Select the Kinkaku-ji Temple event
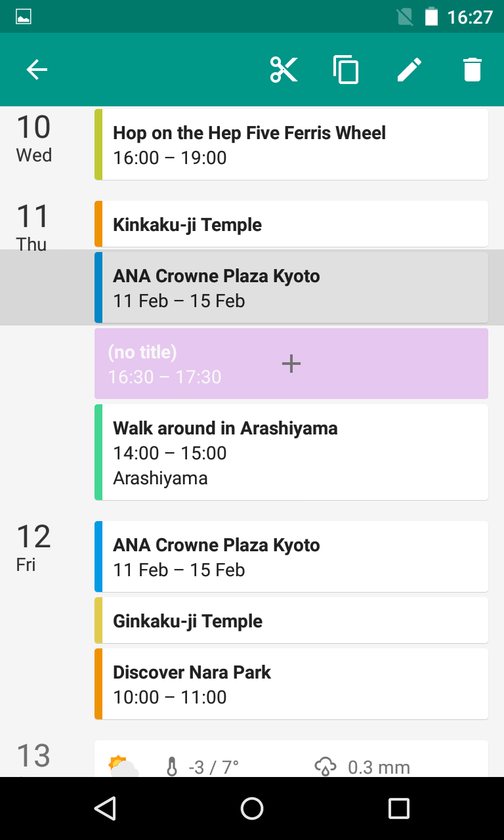The width and height of the screenshot is (504, 840). coord(291,224)
